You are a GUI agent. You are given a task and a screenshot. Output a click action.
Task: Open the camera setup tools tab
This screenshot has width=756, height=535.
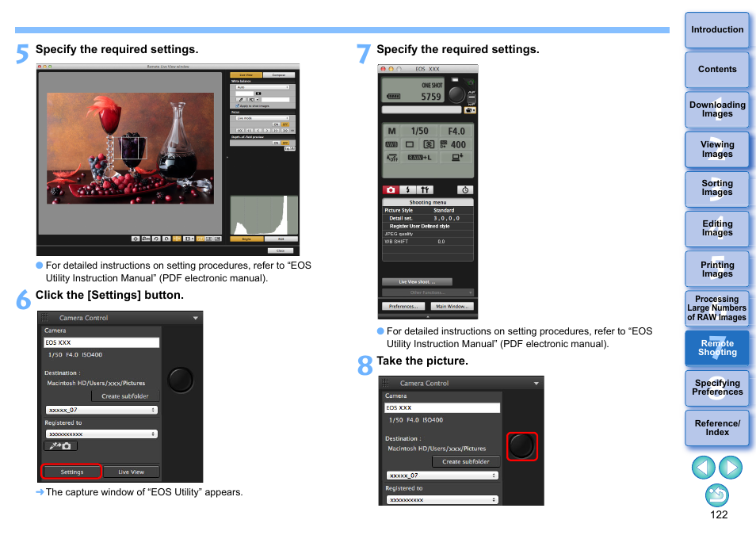pyautogui.click(x=425, y=190)
